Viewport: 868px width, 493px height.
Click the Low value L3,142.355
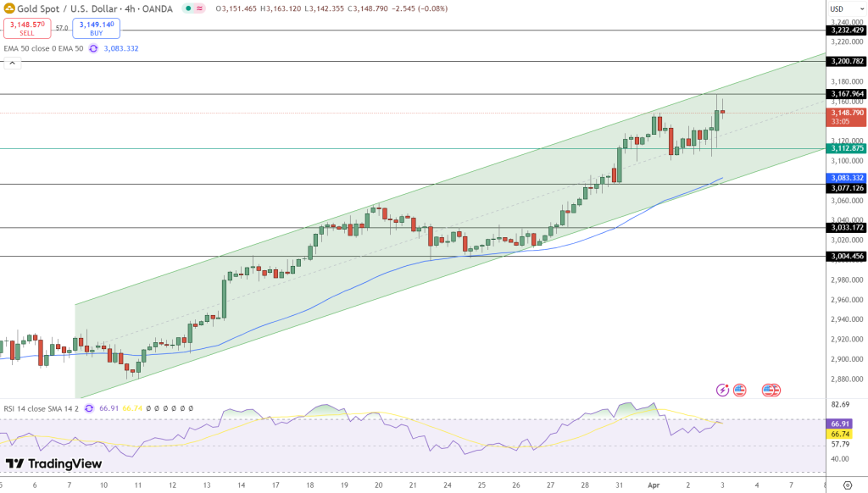(x=325, y=8)
